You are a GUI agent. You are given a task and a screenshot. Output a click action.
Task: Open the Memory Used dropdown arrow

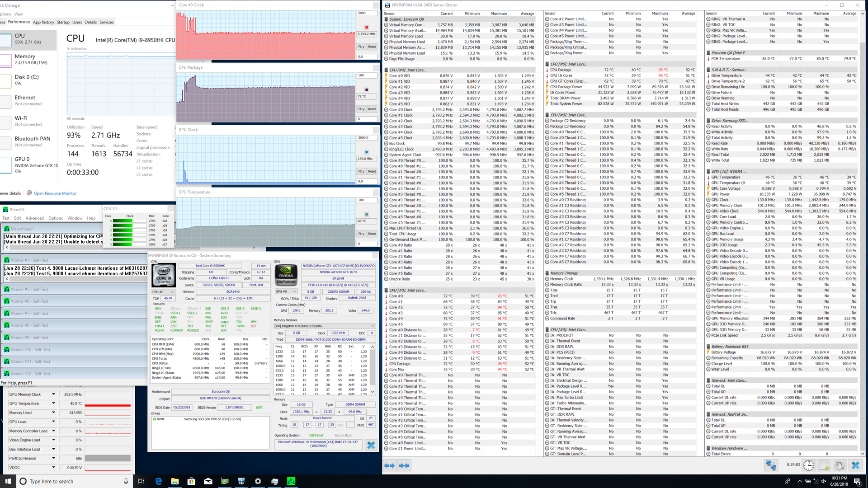coord(53,413)
